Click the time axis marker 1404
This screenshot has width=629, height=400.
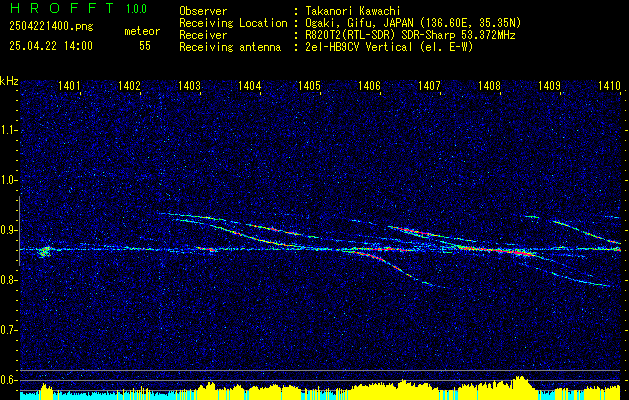point(250,85)
